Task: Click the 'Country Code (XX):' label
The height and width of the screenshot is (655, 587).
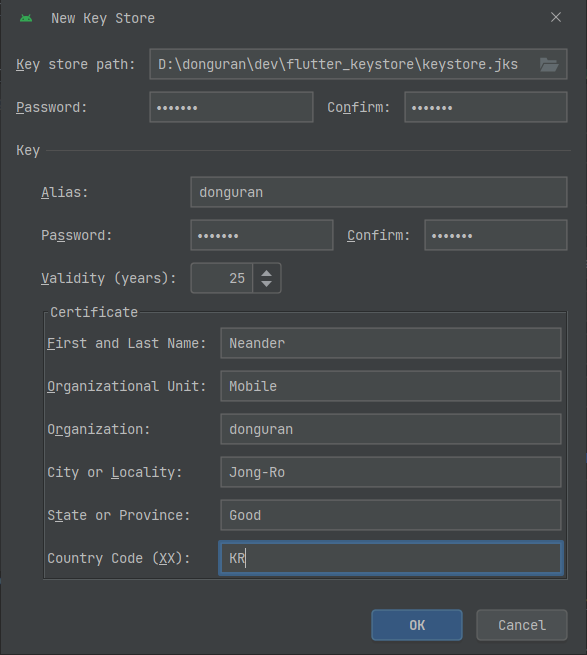Action: [119, 559]
